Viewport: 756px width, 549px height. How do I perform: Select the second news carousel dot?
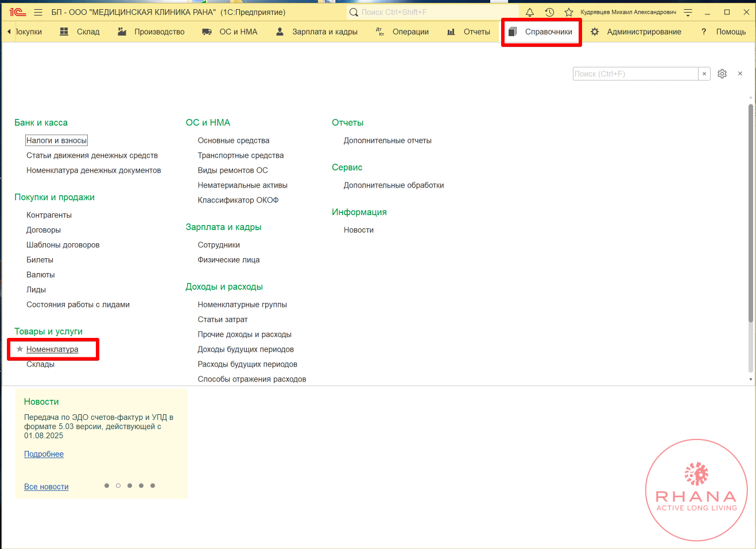[x=118, y=486]
